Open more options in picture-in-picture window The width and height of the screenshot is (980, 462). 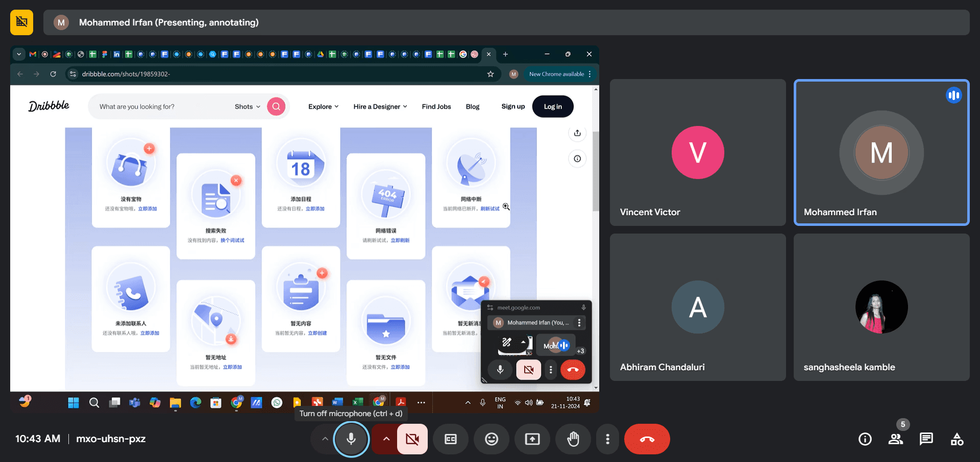551,370
